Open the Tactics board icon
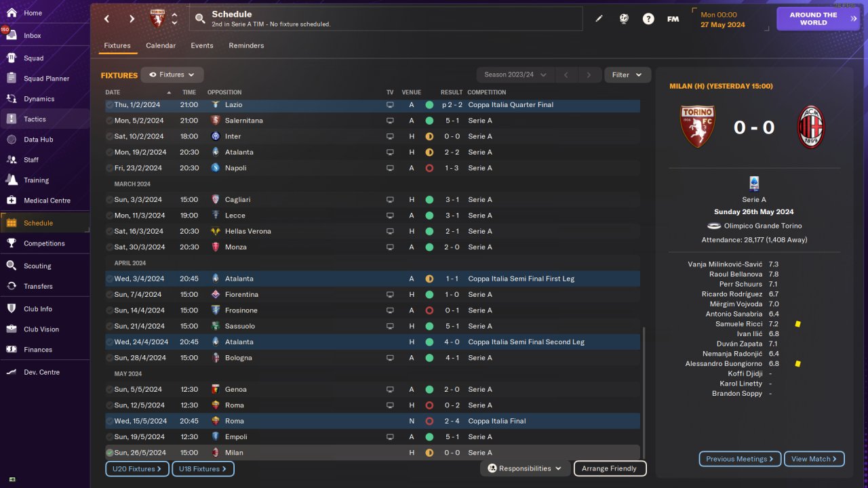This screenshot has height=488, width=868. pyautogui.click(x=12, y=119)
